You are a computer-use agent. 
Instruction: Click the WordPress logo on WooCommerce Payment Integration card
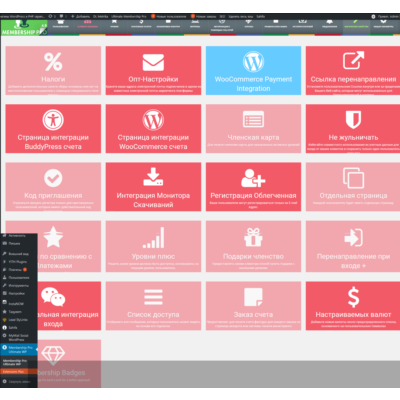click(253, 62)
